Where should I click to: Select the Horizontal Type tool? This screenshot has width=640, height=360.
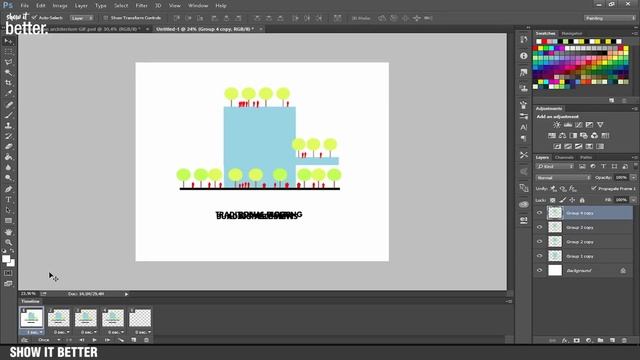pyautogui.click(x=8, y=200)
